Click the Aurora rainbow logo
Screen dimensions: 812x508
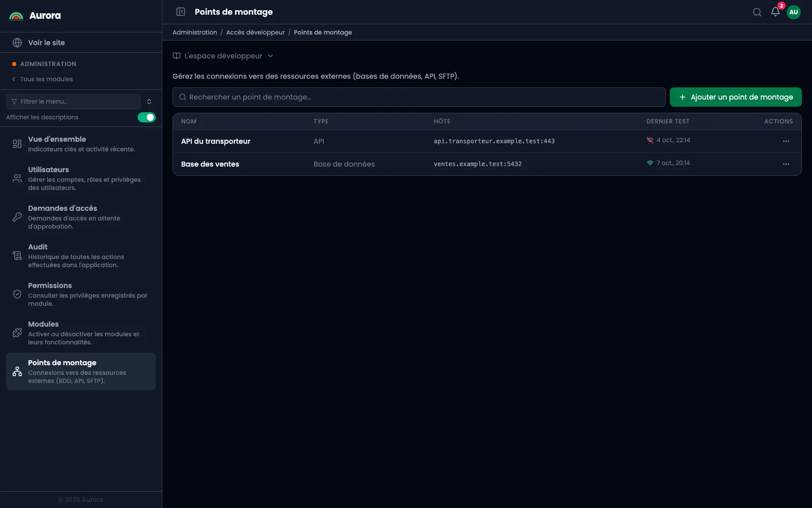coord(16,16)
